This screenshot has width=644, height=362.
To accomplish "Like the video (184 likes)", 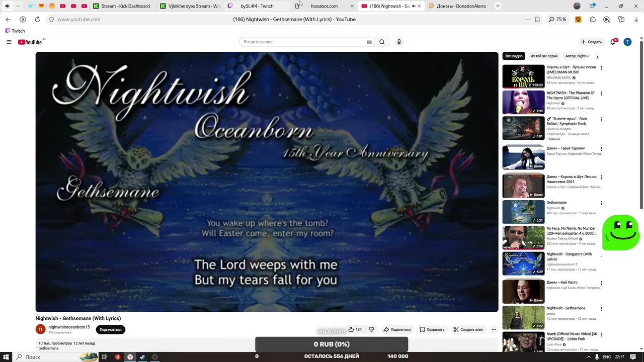I will (x=355, y=329).
